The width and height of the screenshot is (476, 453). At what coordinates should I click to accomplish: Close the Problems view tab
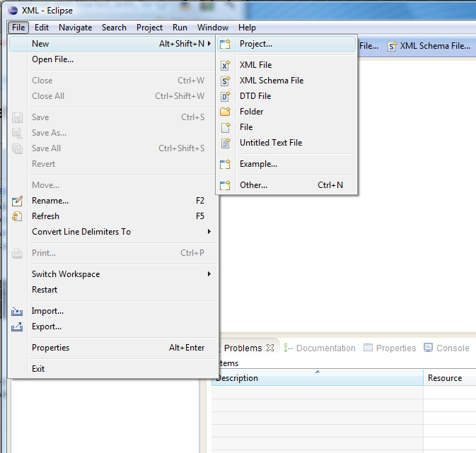click(x=270, y=348)
